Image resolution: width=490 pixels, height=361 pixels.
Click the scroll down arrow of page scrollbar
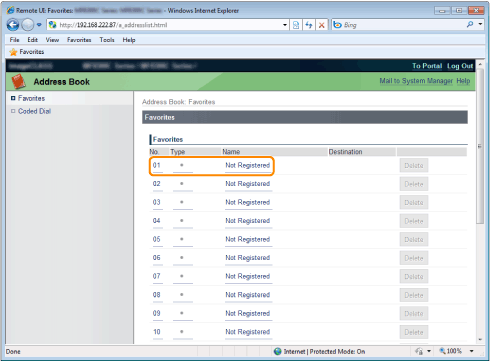pos(480,340)
